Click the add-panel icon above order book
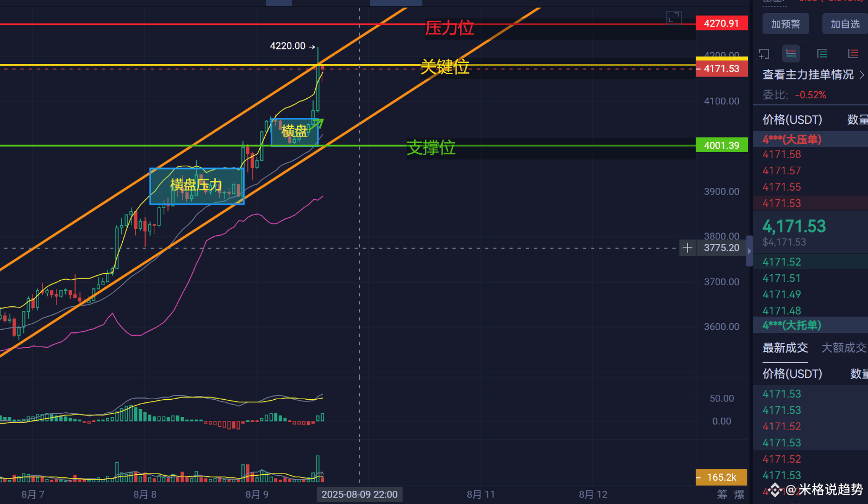 click(x=764, y=54)
